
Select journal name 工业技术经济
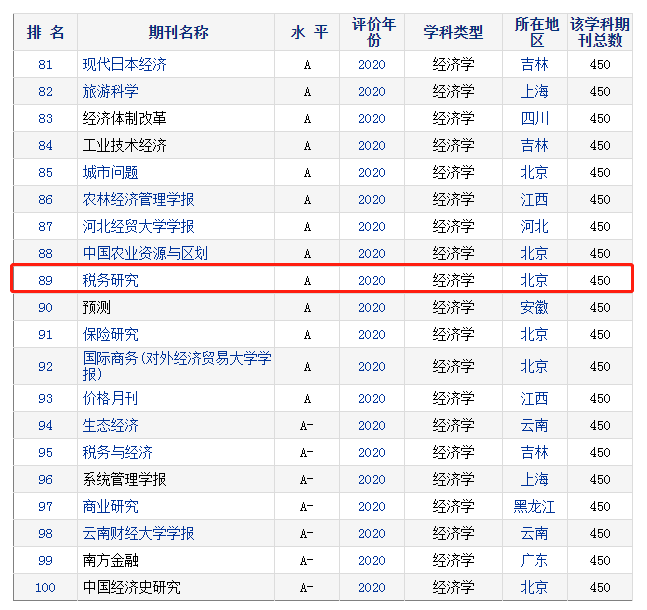tap(125, 145)
